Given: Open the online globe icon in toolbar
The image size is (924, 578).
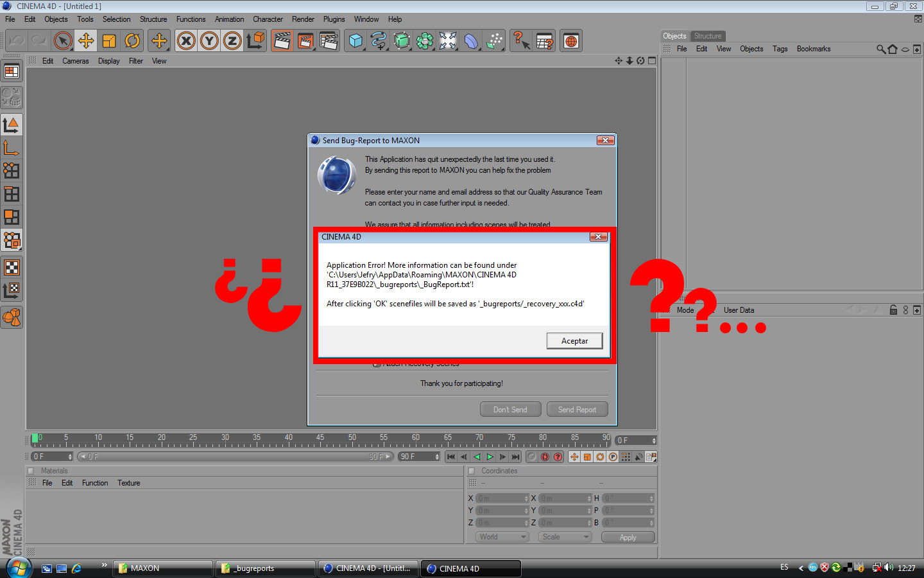Looking at the screenshot, I should pyautogui.click(x=571, y=41).
